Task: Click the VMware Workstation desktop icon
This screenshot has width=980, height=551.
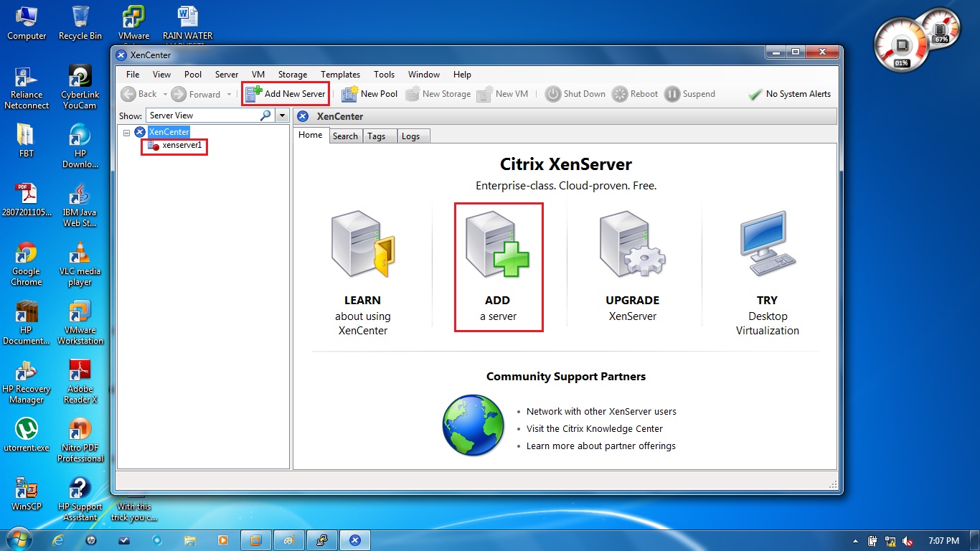Action: (x=80, y=323)
